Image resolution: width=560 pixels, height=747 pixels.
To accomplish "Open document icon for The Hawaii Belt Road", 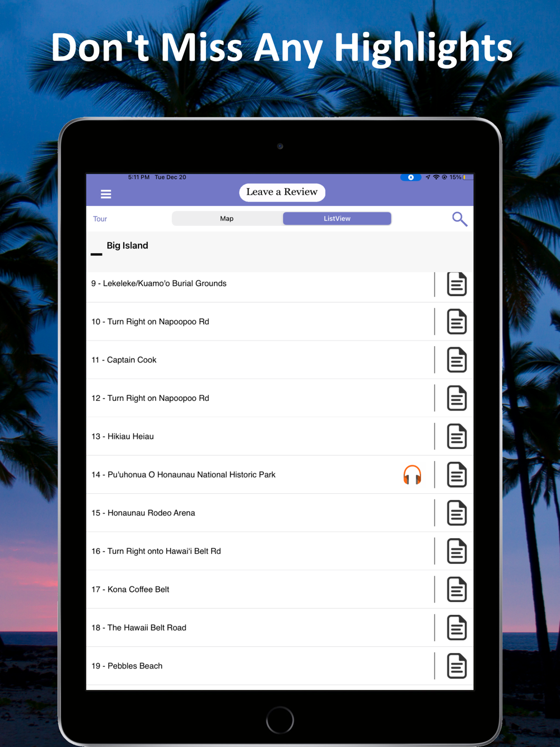I will [457, 628].
